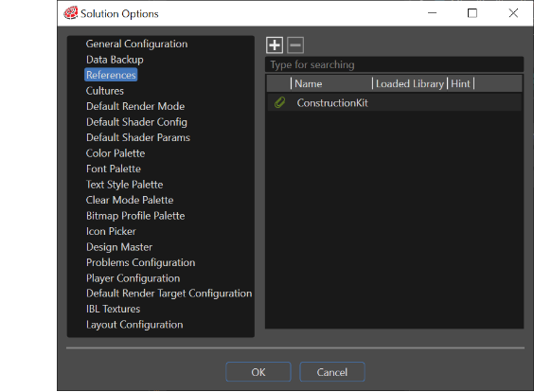Viewport: 534px width, 392px height.
Task: Remove reference using the minus icon
Action: (x=295, y=45)
